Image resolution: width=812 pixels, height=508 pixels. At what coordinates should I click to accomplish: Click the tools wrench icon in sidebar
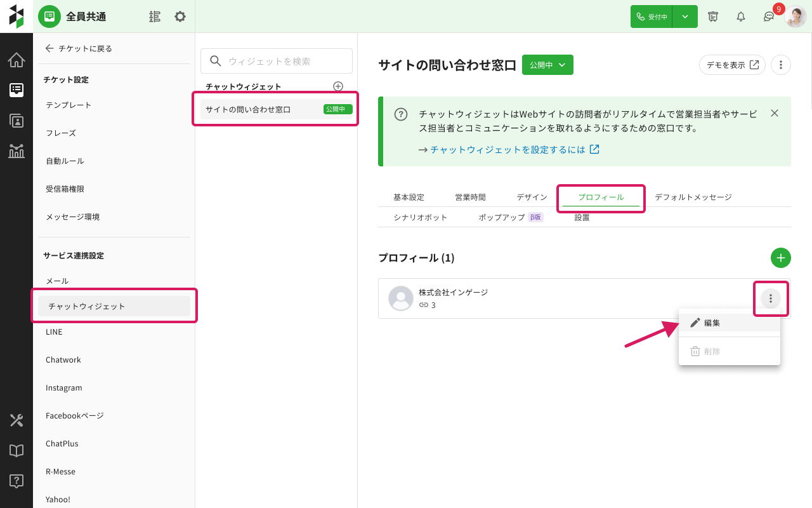pos(16,420)
